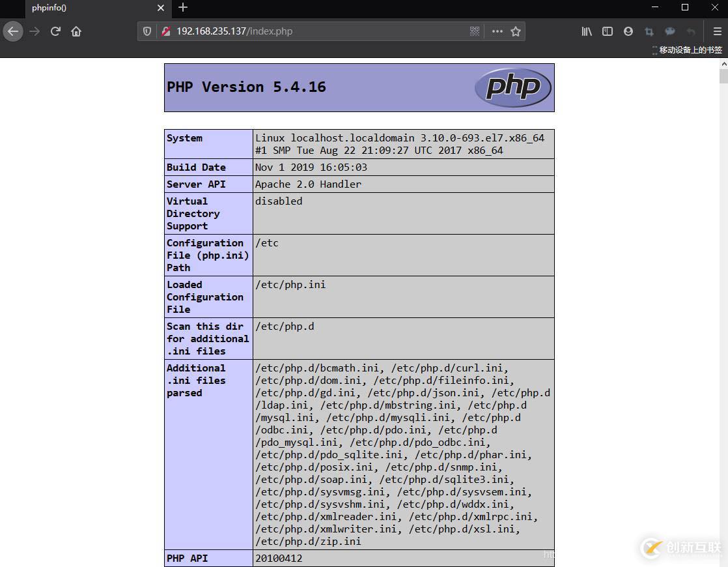Toggle the sidebar view
This screenshot has height=567, width=728.
coord(608,31)
